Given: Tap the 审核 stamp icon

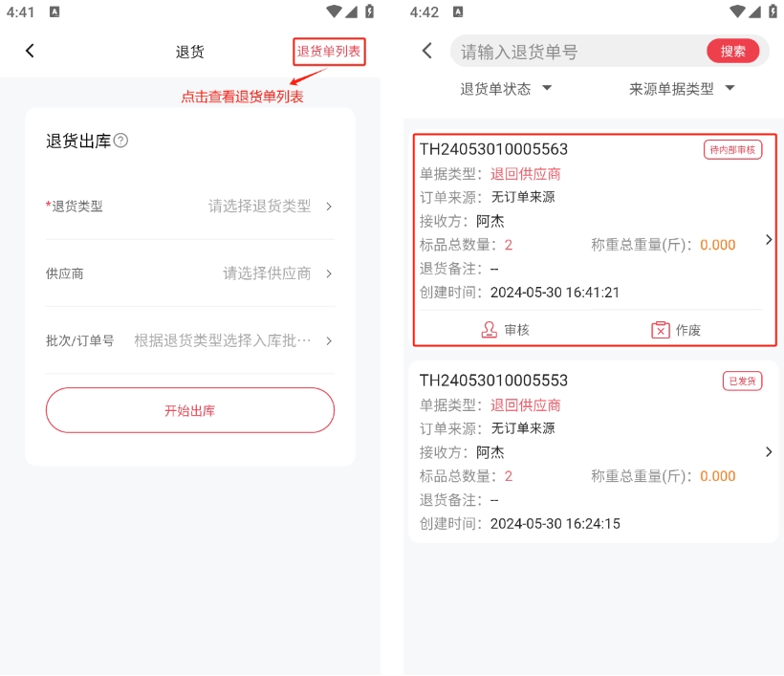Looking at the screenshot, I should coord(490,330).
